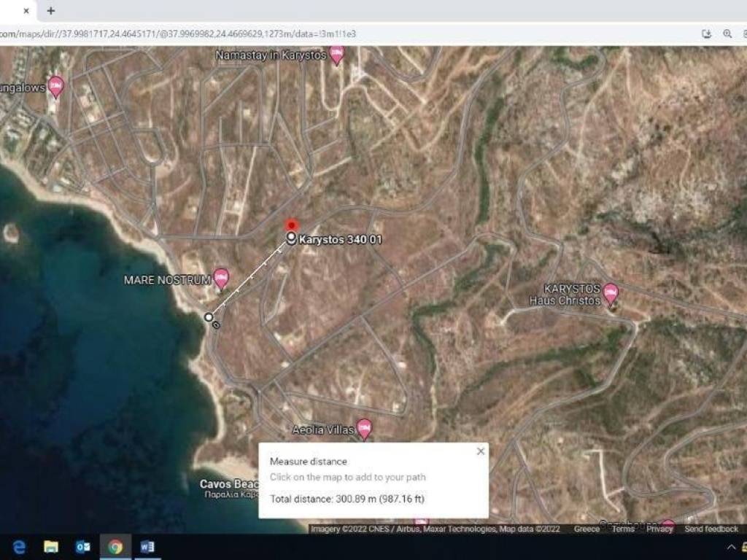Click the measurement start point at the coast
747x560 pixels.
click(209, 316)
